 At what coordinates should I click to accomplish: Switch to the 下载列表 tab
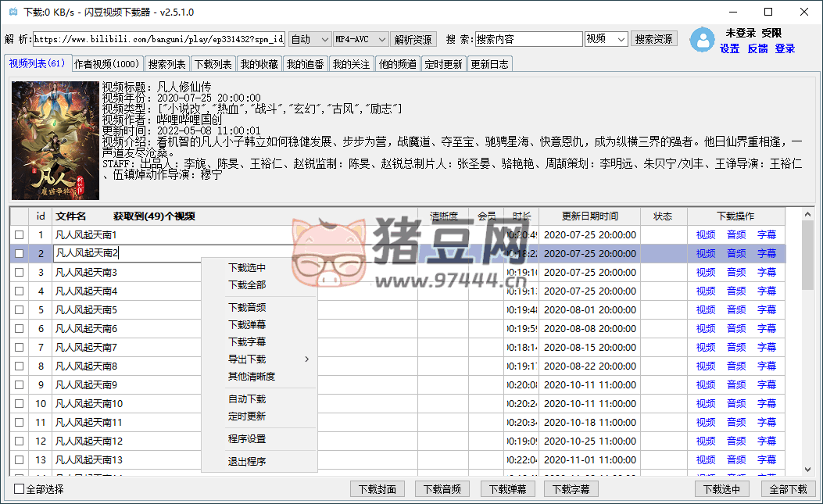tap(213, 64)
